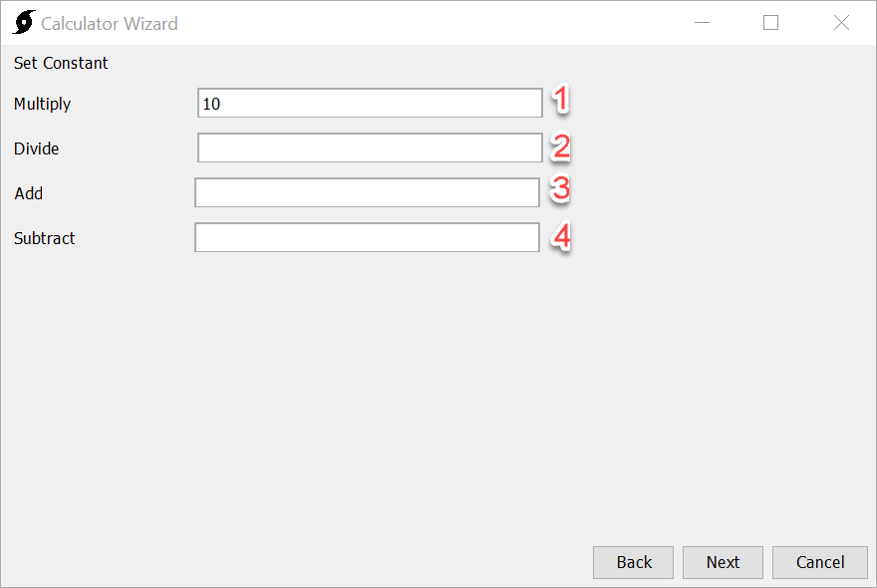Click the empty Divide input field
The height and width of the screenshot is (588, 877).
[369, 147]
